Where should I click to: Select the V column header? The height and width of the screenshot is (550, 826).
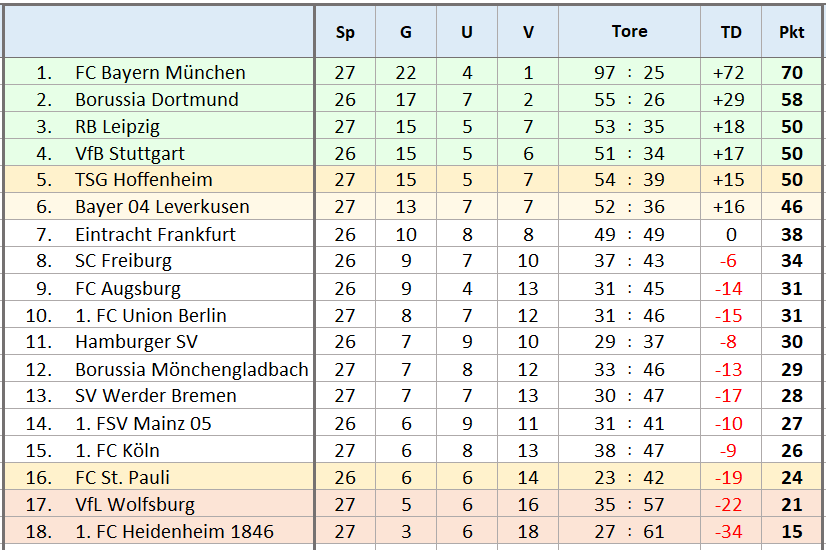(528, 32)
